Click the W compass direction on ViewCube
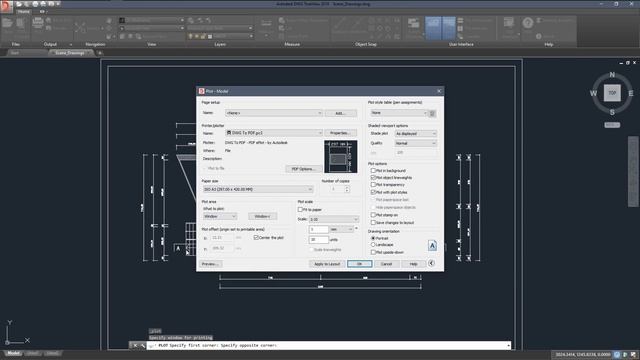This screenshot has width=640, height=360. (x=593, y=93)
